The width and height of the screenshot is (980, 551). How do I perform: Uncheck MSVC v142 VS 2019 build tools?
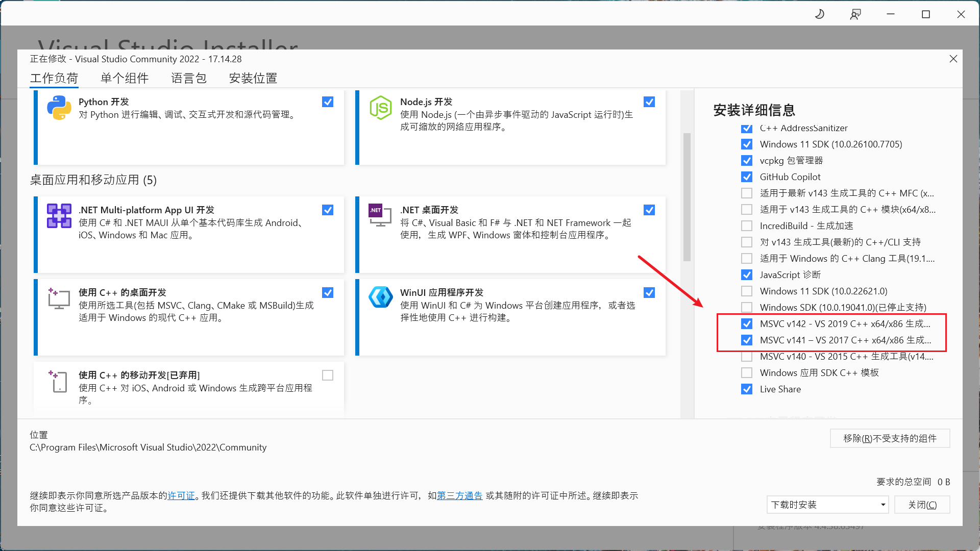click(x=747, y=324)
